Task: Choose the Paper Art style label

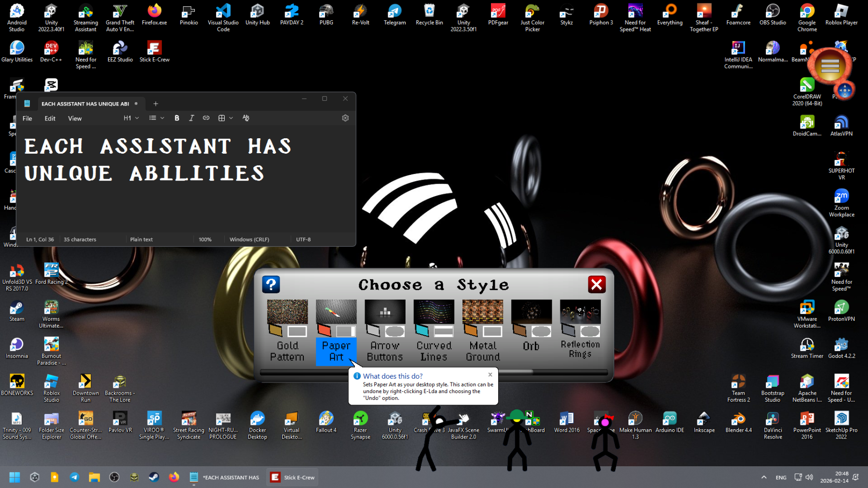Action: (336, 351)
